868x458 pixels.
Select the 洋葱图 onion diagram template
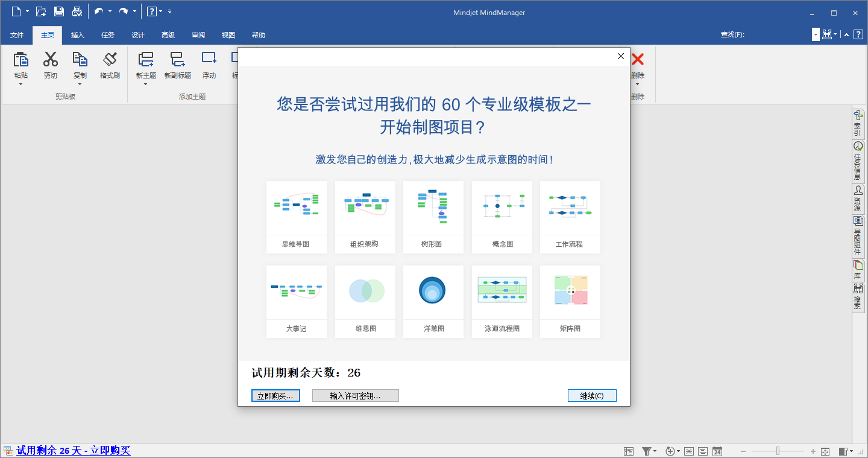(433, 302)
